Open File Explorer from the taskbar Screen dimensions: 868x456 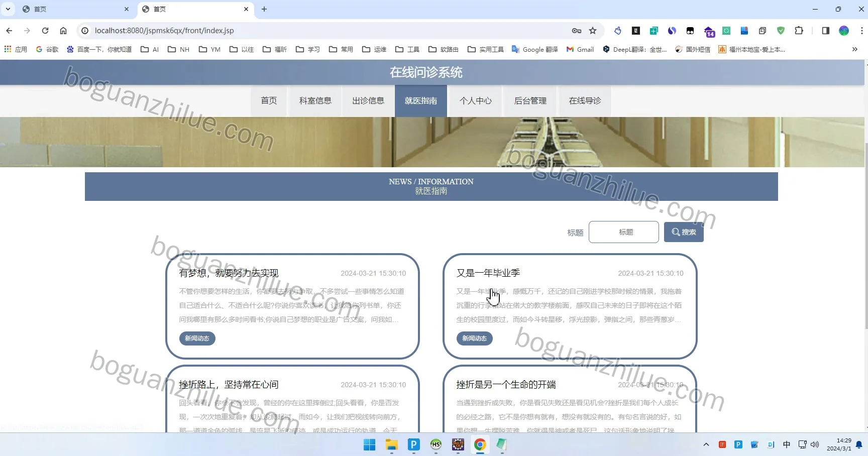pos(391,444)
